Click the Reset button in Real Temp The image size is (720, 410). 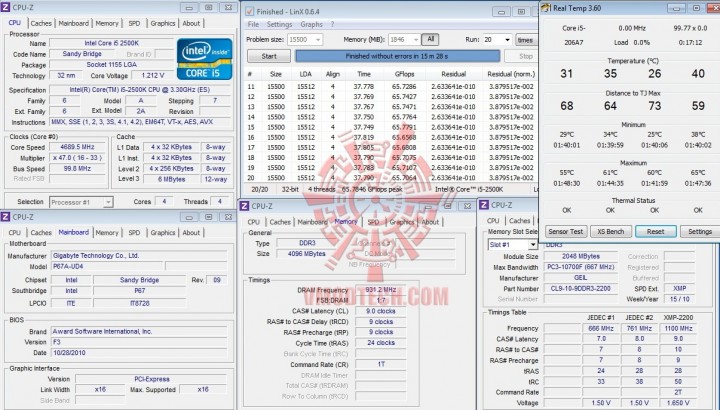(656, 231)
